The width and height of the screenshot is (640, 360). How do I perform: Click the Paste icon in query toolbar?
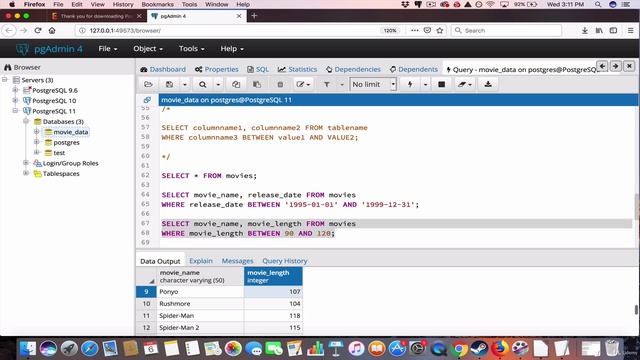coord(257,84)
